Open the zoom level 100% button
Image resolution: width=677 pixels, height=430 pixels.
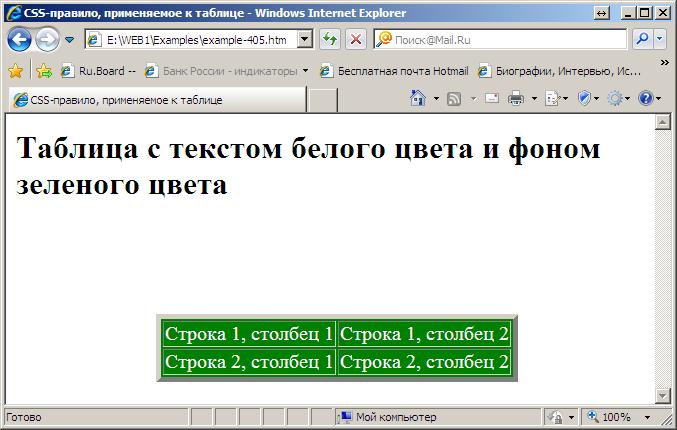[x=609, y=417]
